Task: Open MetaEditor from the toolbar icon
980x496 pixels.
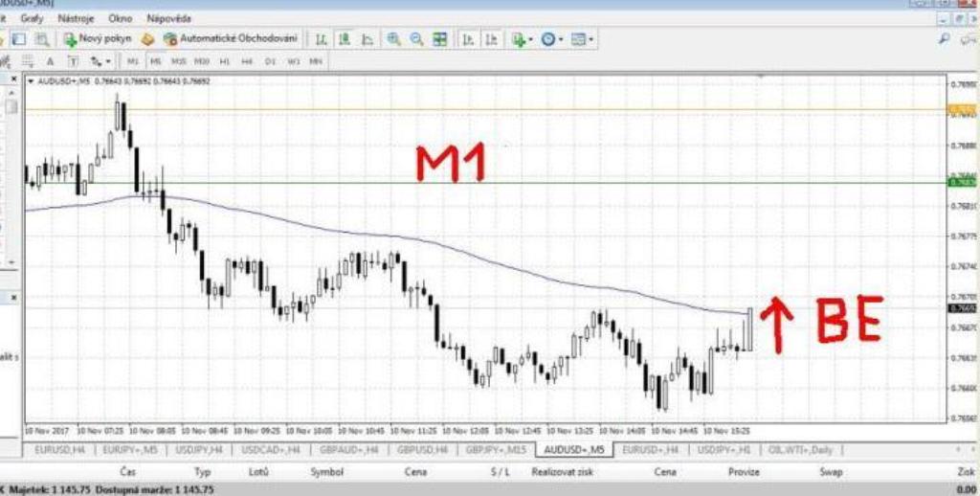Action: tap(147, 39)
